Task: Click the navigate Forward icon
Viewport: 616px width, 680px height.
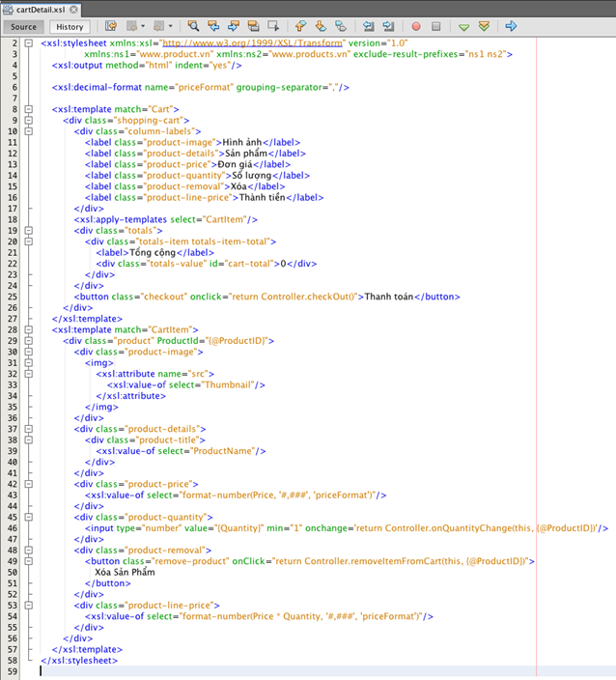Action: [159, 26]
